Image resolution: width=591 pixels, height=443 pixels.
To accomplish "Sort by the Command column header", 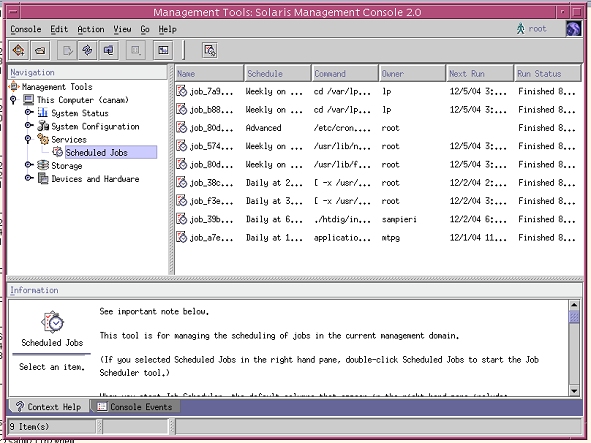I will coord(345,73).
